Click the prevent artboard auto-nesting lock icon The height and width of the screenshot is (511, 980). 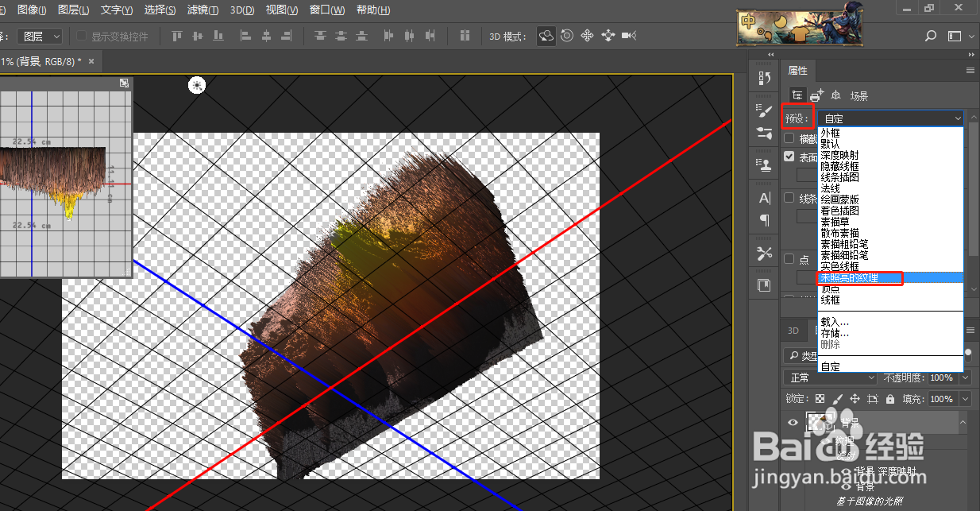(873, 399)
